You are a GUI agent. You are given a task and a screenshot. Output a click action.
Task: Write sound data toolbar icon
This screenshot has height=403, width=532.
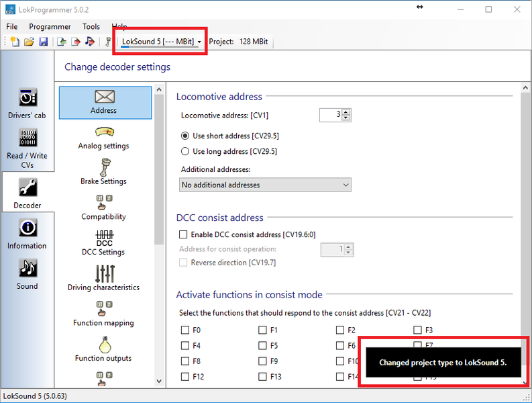pyautogui.click(x=90, y=42)
